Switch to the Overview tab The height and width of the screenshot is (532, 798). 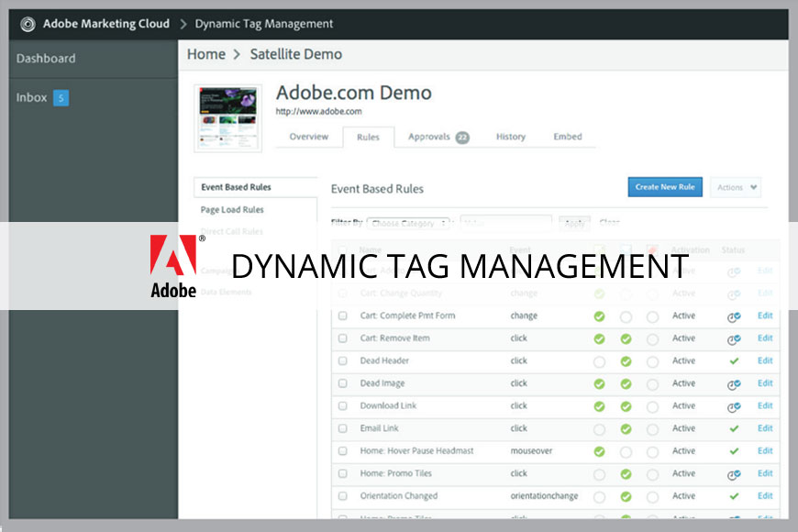309,137
